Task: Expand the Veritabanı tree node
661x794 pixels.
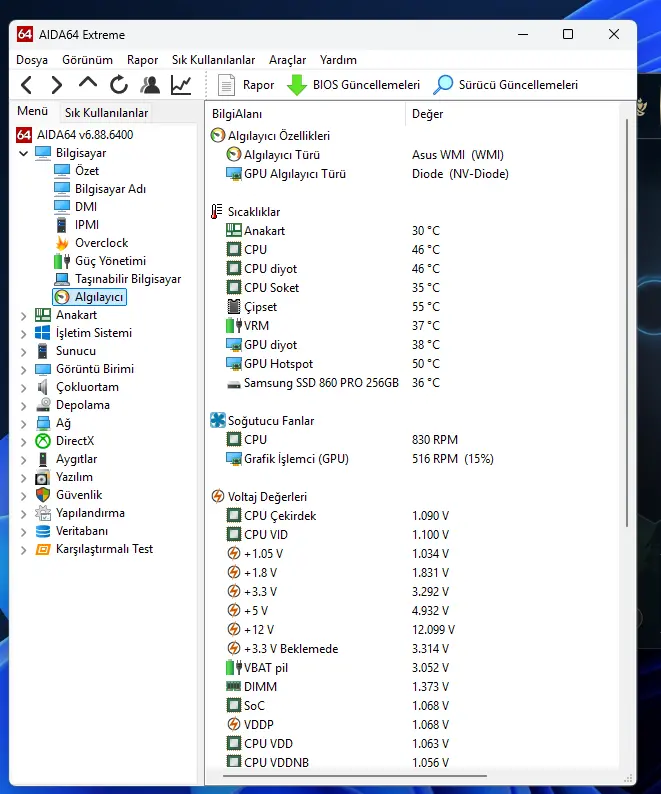Action: [x=23, y=532]
